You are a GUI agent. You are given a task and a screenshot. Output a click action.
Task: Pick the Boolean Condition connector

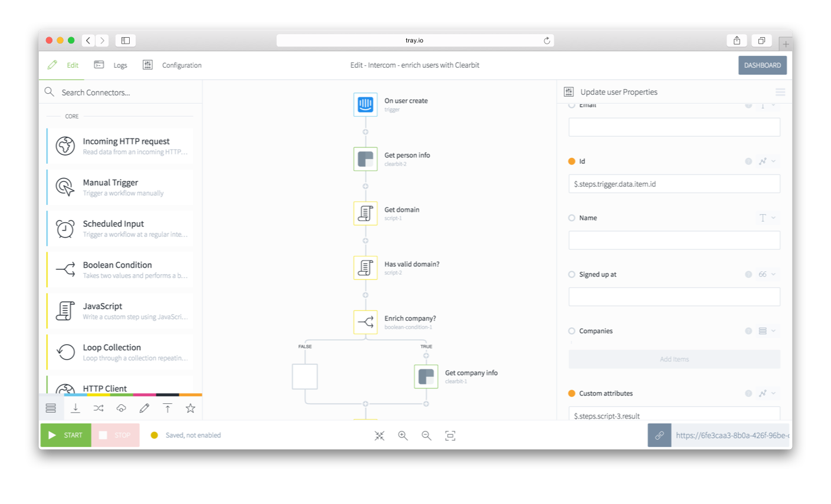[x=120, y=269]
